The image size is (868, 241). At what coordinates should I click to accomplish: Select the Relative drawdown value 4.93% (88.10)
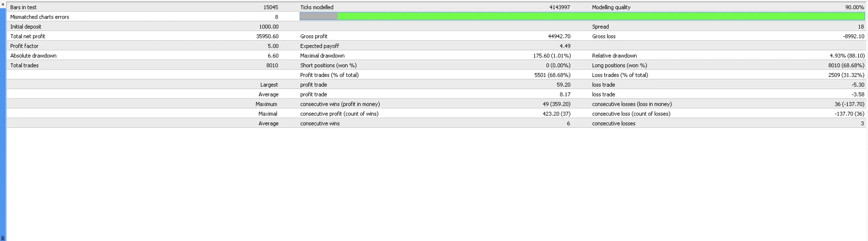tap(847, 56)
